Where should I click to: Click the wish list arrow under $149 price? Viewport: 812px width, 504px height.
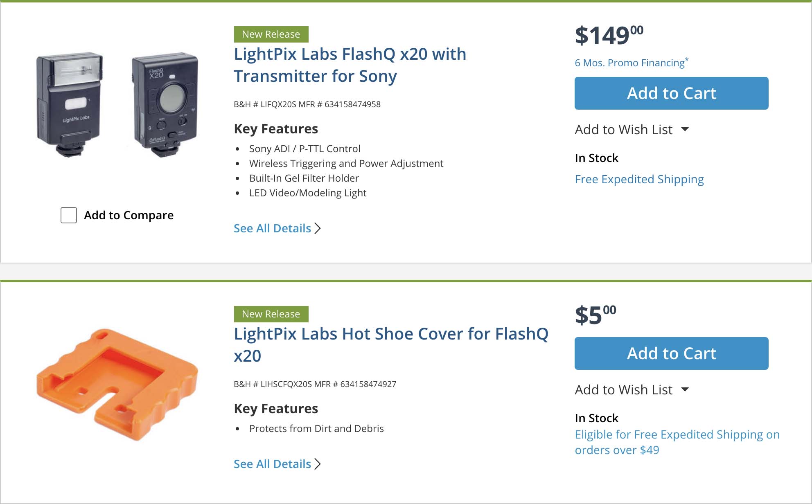pos(685,130)
